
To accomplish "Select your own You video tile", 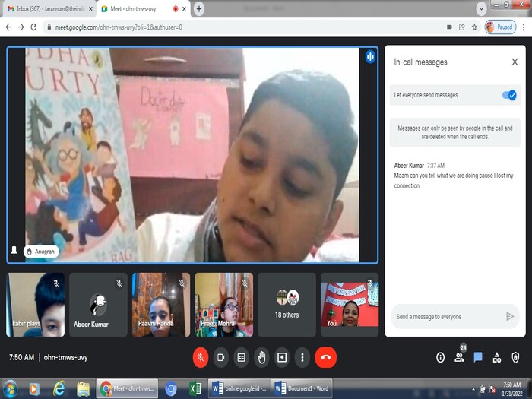I will pos(350,305).
